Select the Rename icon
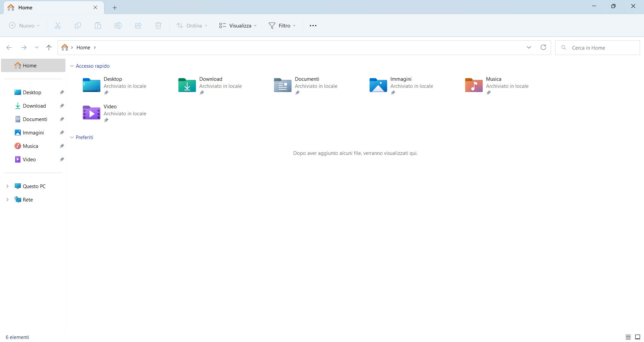The image size is (644, 342). 118,25
